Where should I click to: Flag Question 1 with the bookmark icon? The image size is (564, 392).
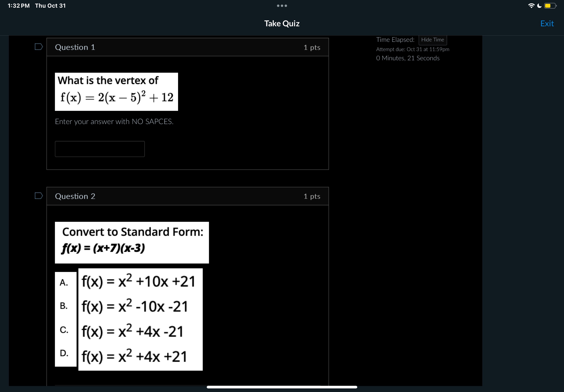click(39, 47)
